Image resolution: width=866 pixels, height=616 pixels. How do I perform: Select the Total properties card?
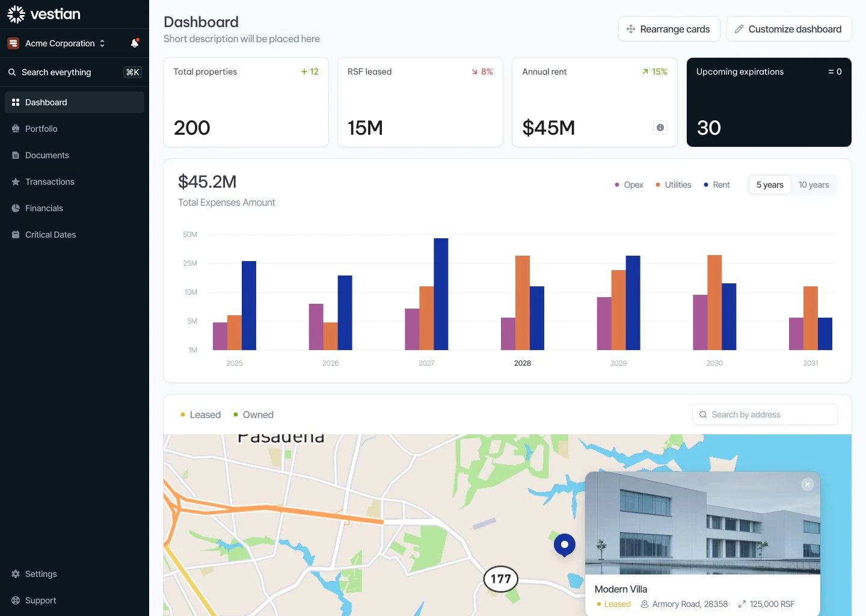coord(246,102)
